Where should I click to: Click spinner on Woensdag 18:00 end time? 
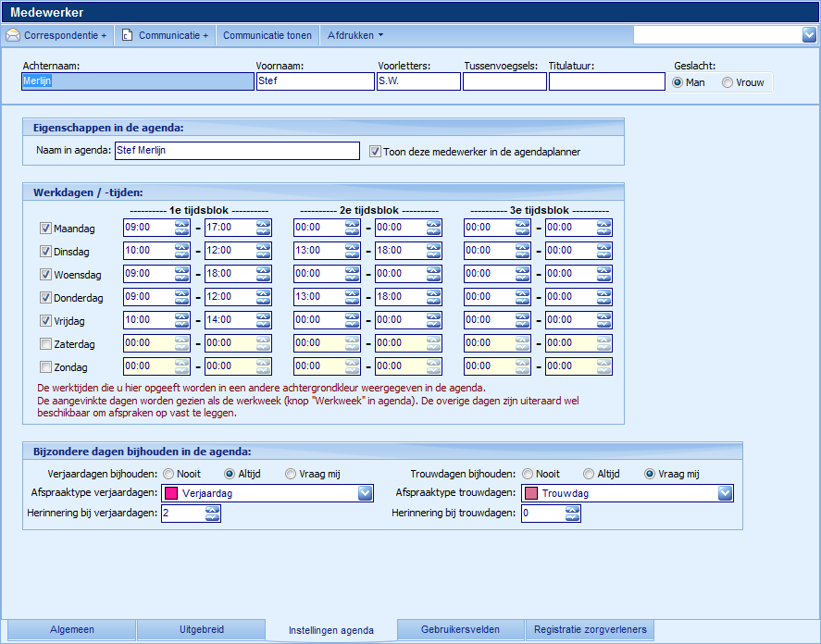pos(264,273)
